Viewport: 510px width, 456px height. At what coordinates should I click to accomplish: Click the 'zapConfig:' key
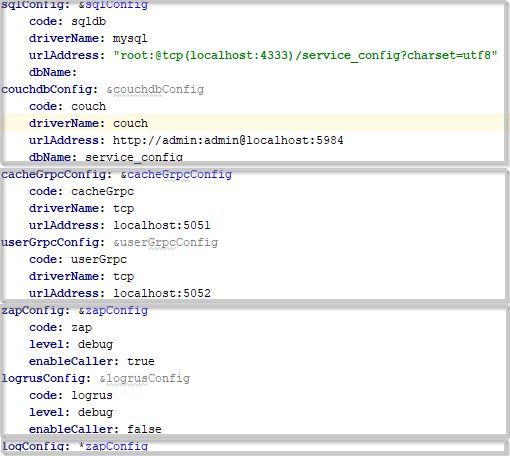(x=35, y=310)
